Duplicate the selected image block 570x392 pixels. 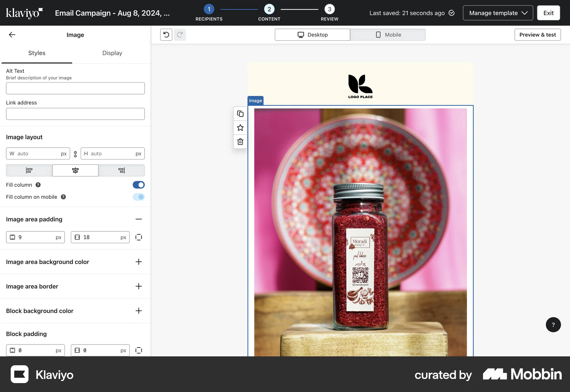tap(240, 114)
